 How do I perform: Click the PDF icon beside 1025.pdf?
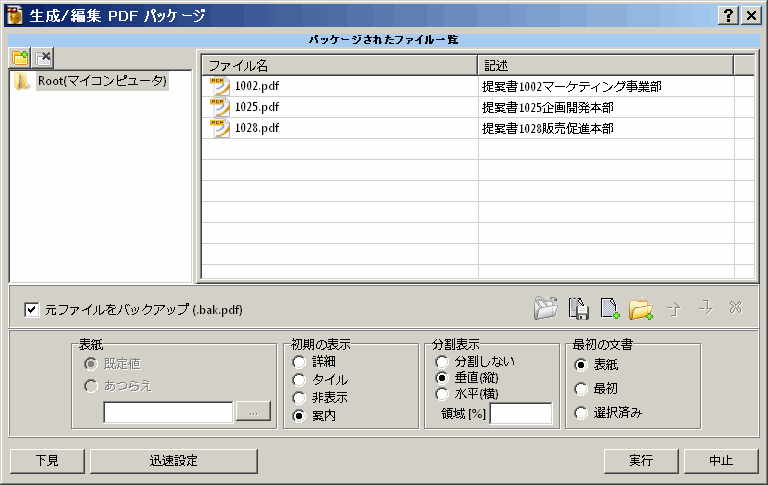pyautogui.click(x=220, y=107)
